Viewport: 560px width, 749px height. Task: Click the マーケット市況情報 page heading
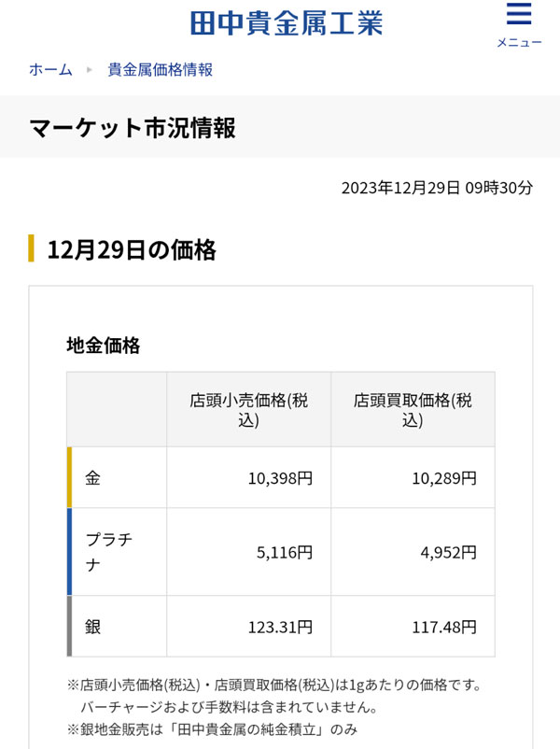[x=133, y=127]
